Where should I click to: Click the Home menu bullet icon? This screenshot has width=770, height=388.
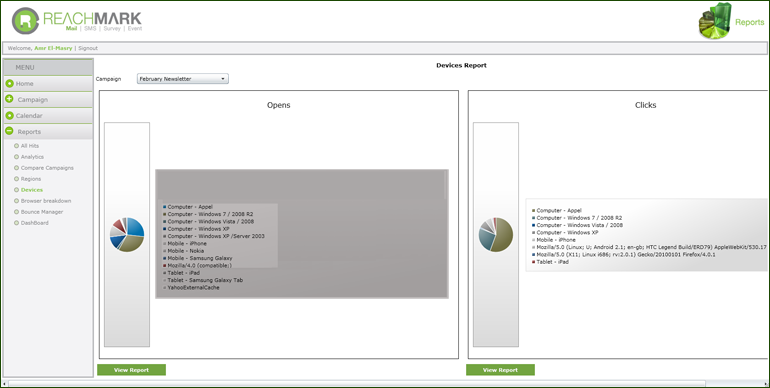pyautogui.click(x=9, y=83)
